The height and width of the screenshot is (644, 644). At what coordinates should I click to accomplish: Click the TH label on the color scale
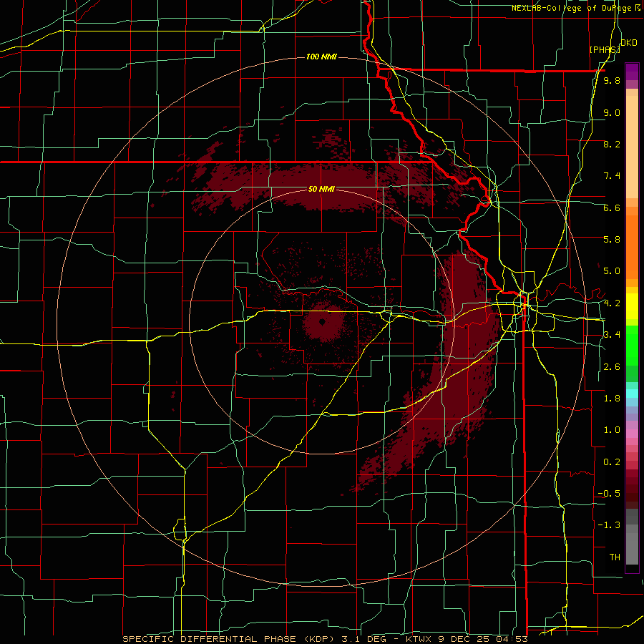615,557
